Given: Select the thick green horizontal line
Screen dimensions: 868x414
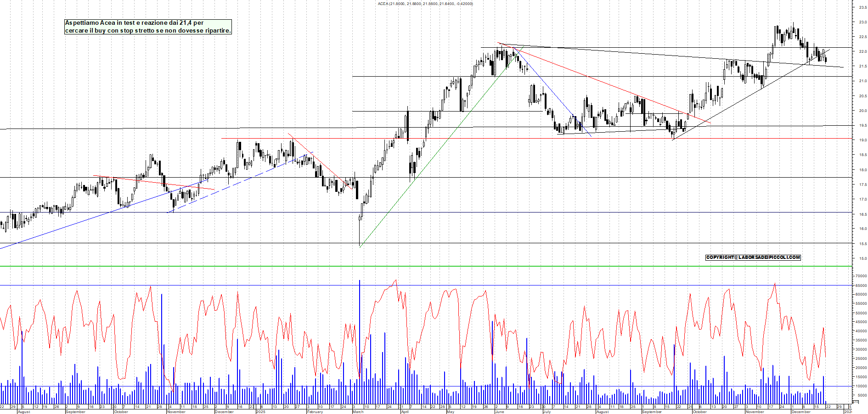Looking at the screenshot, I should pyautogui.click(x=413, y=266).
